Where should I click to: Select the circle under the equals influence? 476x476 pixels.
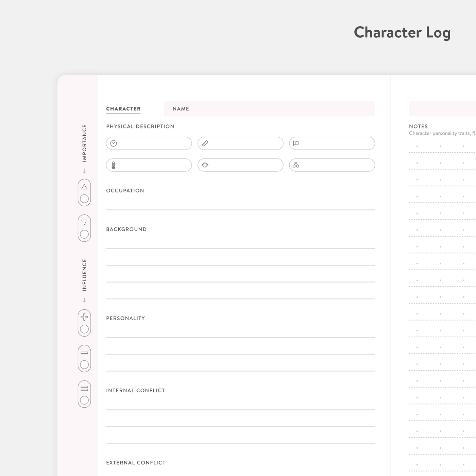(84, 400)
